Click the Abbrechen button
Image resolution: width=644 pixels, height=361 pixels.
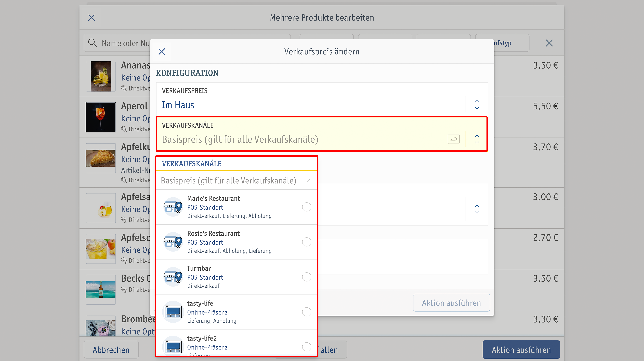[x=111, y=350]
